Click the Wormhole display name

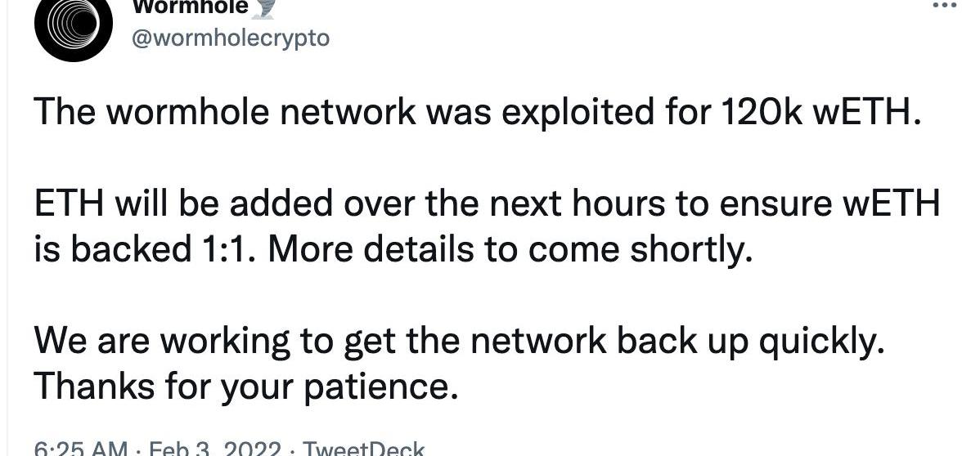pyautogui.click(x=190, y=7)
